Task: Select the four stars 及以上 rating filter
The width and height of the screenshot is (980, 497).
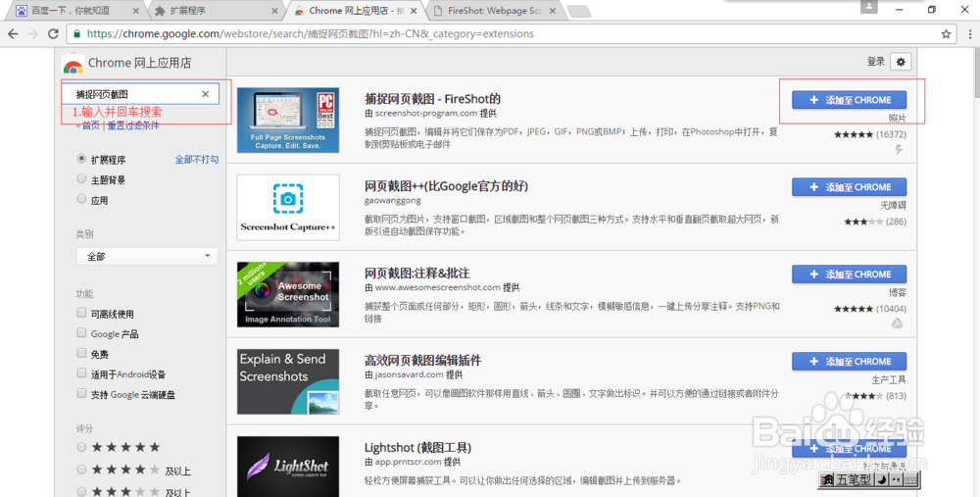Action: (x=81, y=470)
